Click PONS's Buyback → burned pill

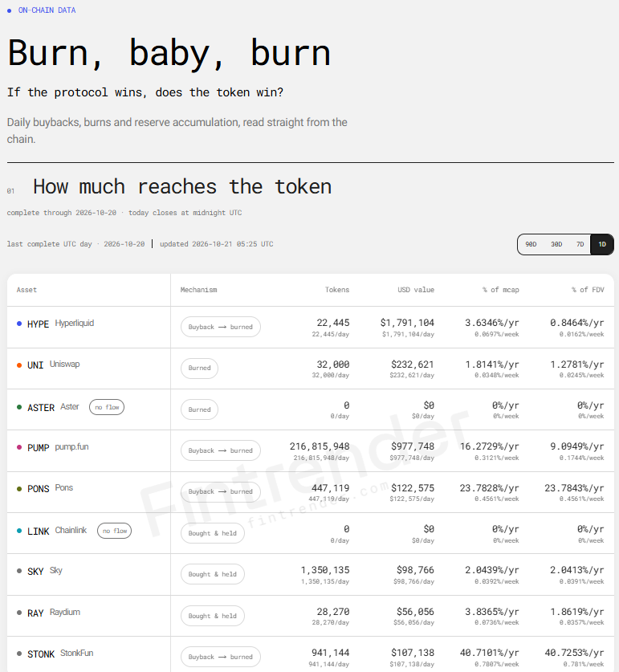(x=220, y=492)
